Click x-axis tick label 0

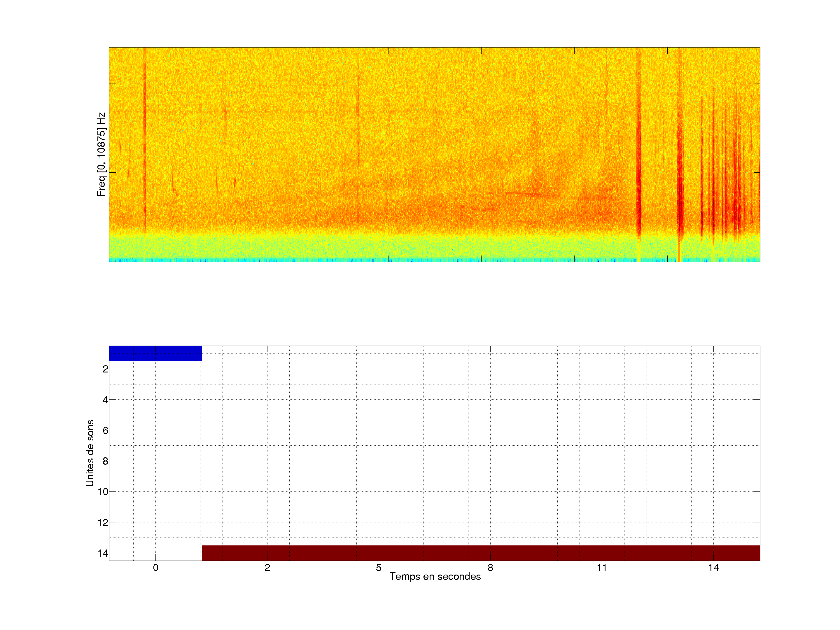(x=155, y=568)
